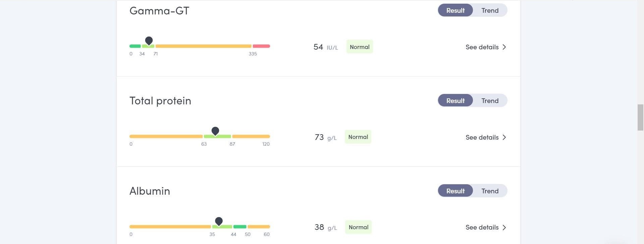The image size is (644, 244).
Task: Open See details for Total protein
Action: [x=482, y=137]
